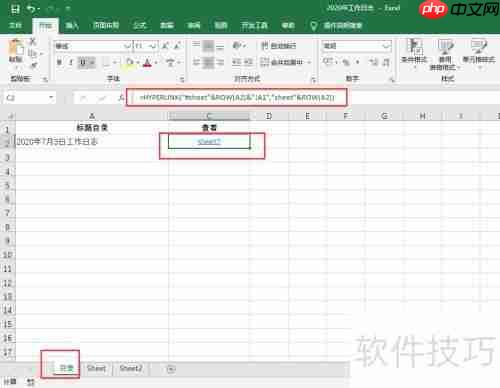This screenshot has width=500, height=388.
Task: Increase font size with larger A icon
Action: click(165, 46)
